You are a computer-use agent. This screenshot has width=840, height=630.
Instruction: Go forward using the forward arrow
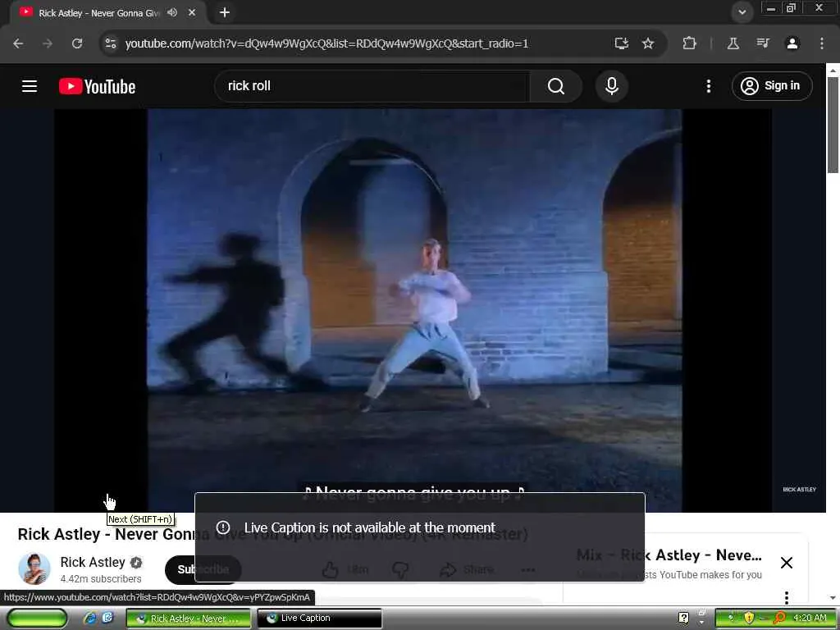tap(48, 43)
